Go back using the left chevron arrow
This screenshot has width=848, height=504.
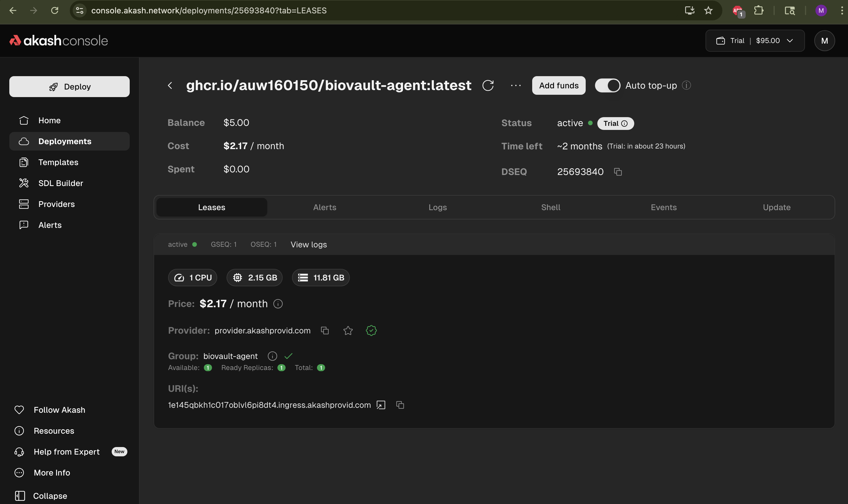point(170,85)
